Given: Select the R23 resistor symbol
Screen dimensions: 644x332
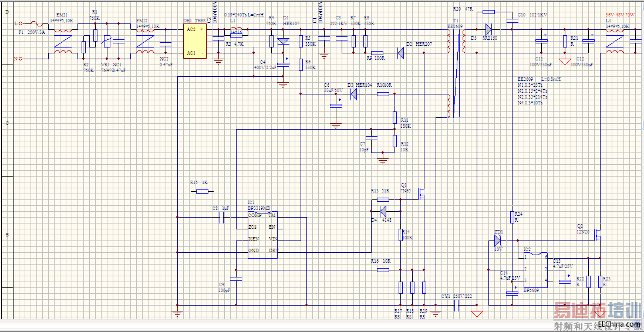Looking at the screenshot, I should (601, 282).
